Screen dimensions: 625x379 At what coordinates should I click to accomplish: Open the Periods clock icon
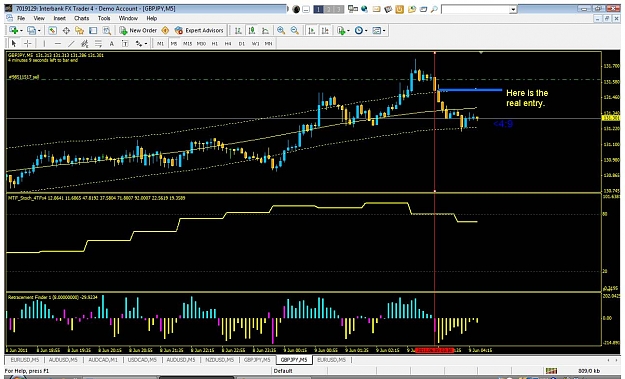click(358, 30)
